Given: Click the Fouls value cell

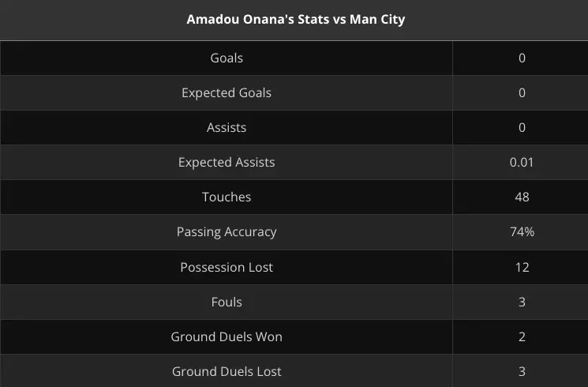Looking at the screenshot, I should coord(522,302).
